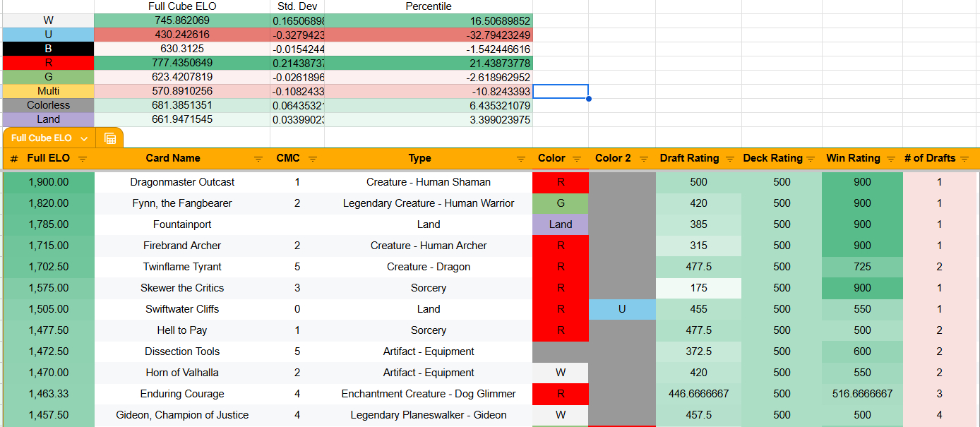Click the Type column header label

coord(419,158)
